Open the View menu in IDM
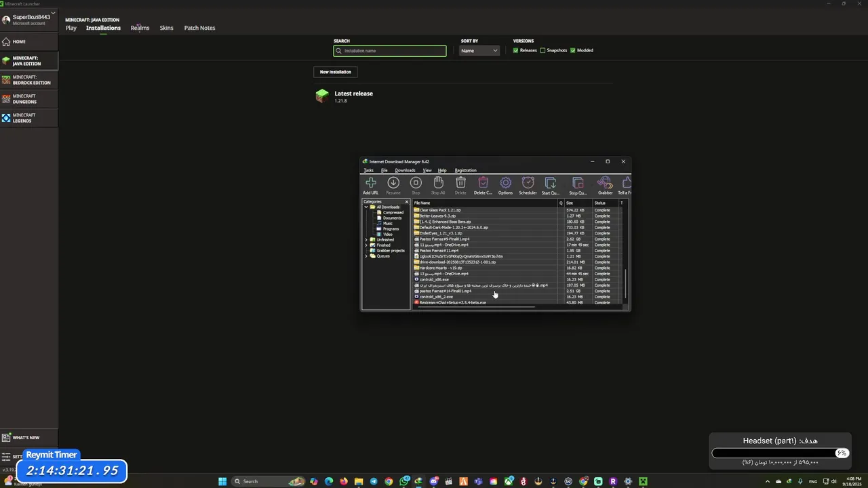Viewport: 868px width, 488px height. pos(427,170)
